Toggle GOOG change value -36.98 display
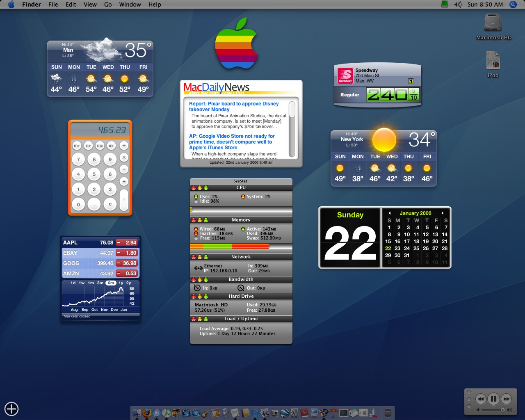Screen dimensions: 525x420 127,263
